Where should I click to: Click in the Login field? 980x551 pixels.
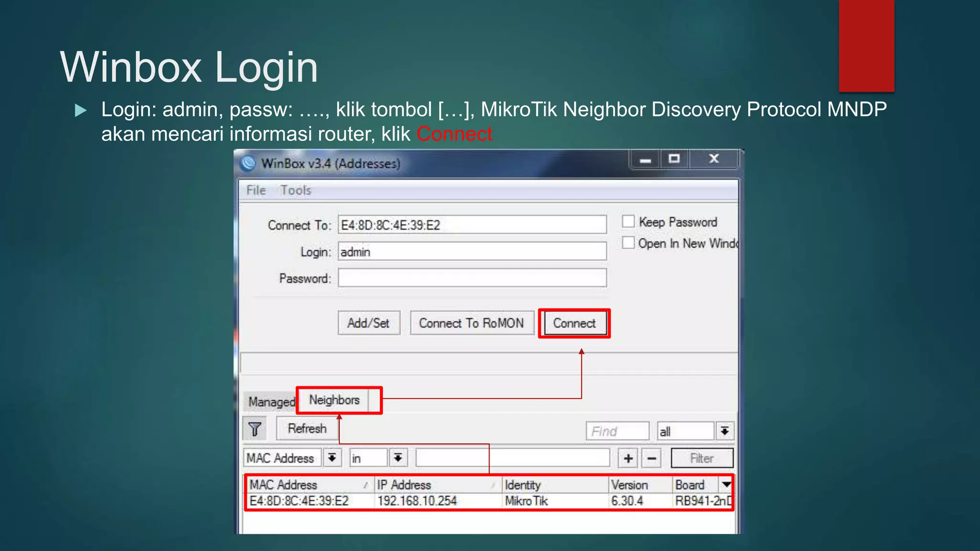pyautogui.click(x=472, y=252)
